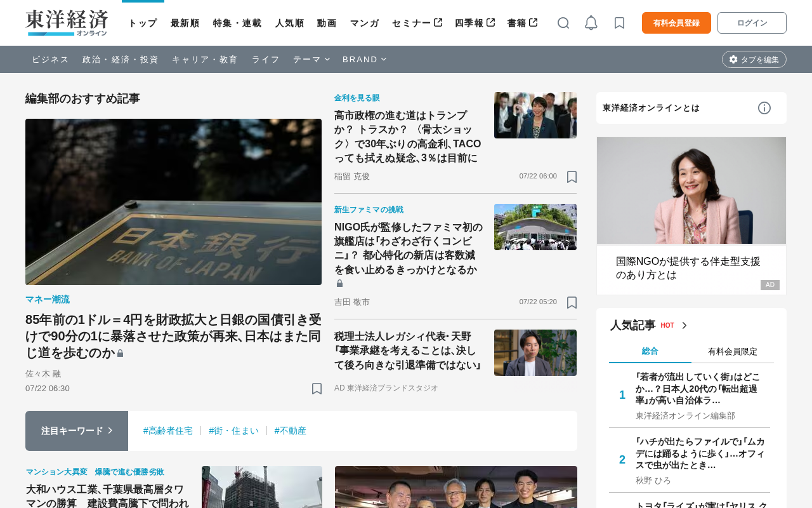Open the ファミマ flagship store thumbnail
812x508 pixels.
pos(535,227)
